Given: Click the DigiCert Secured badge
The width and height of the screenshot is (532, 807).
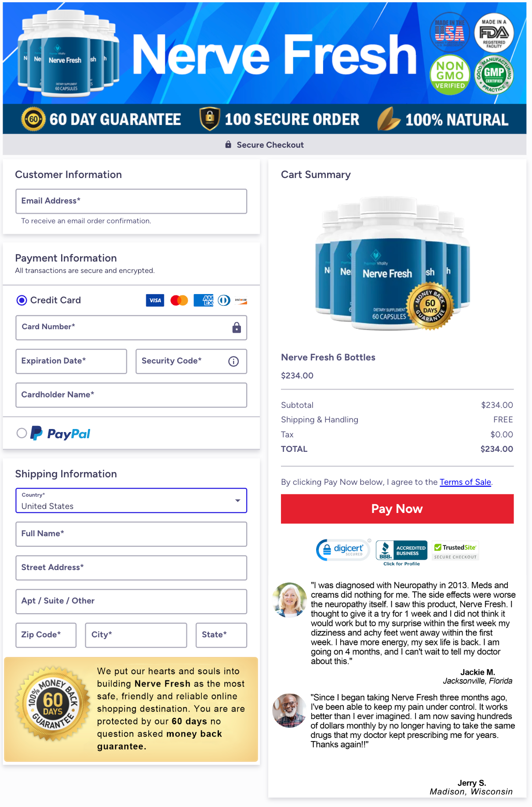Looking at the screenshot, I should click(343, 549).
